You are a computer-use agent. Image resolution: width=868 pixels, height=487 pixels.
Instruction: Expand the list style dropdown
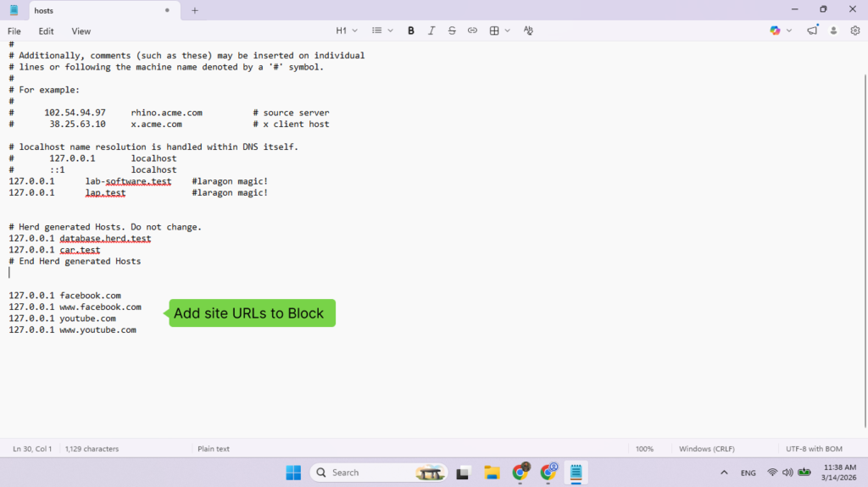click(x=383, y=30)
